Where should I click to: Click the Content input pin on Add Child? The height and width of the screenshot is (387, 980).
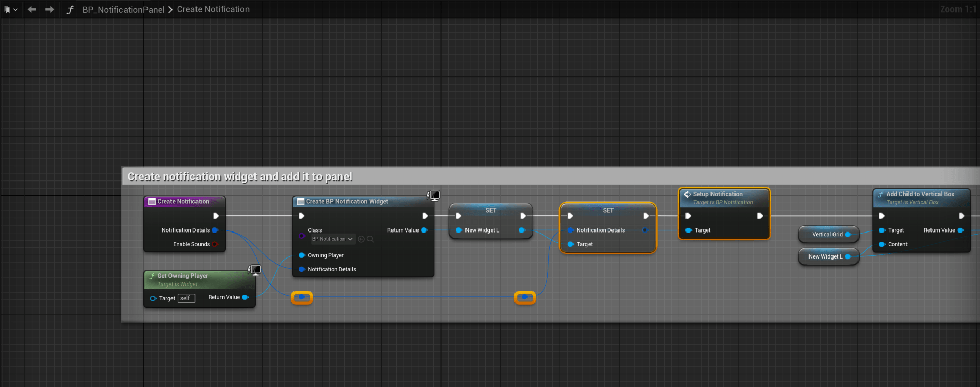pyautogui.click(x=881, y=244)
